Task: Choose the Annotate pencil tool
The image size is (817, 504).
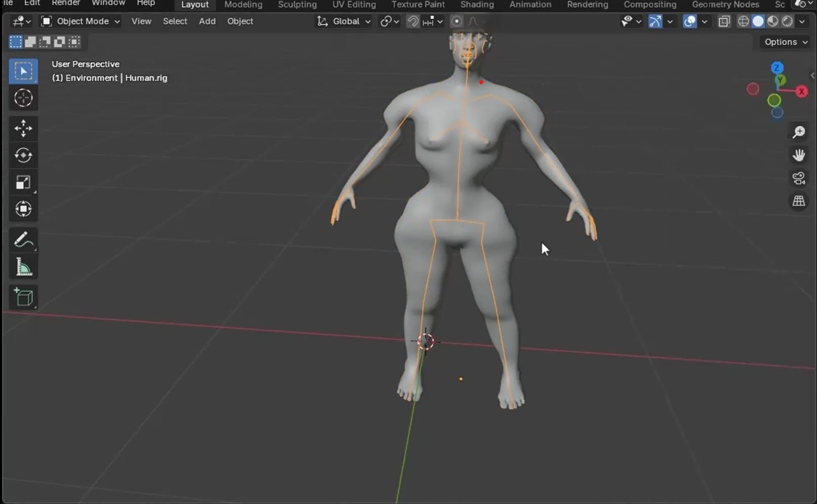Action: pos(23,240)
